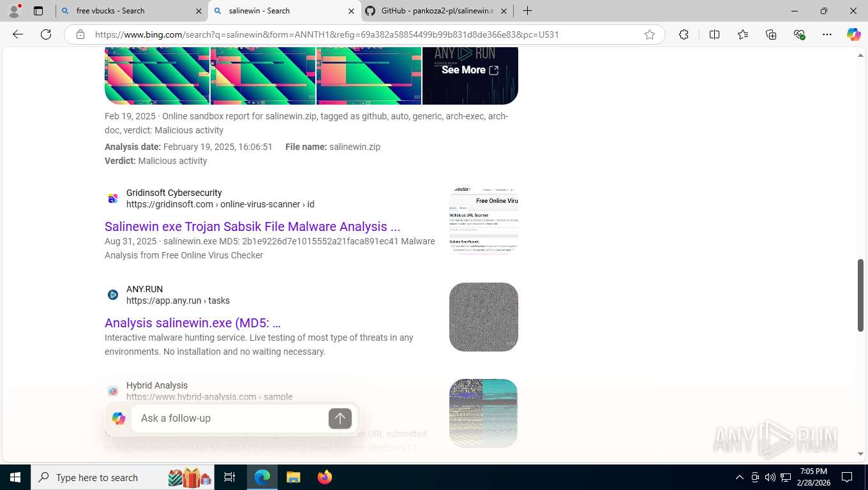Click the address bar URL
Image resolution: width=868 pixels, height=490 pixels.
pos(327,34)
